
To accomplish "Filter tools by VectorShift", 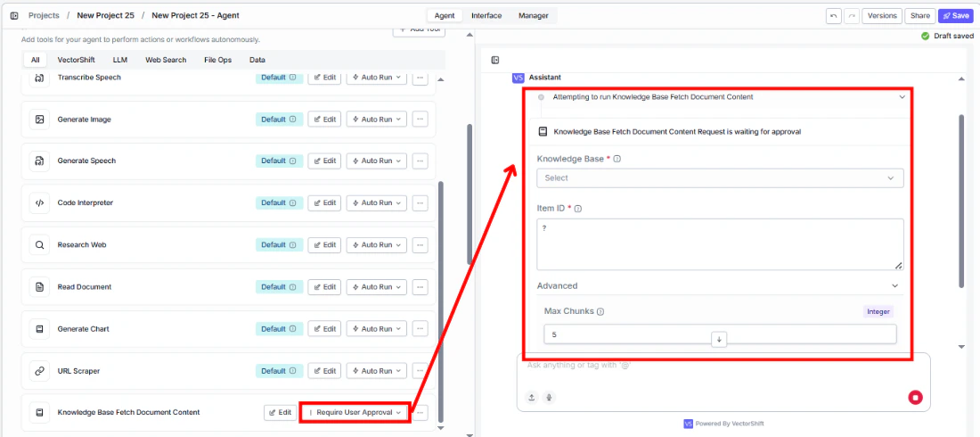I will [76, 60].
